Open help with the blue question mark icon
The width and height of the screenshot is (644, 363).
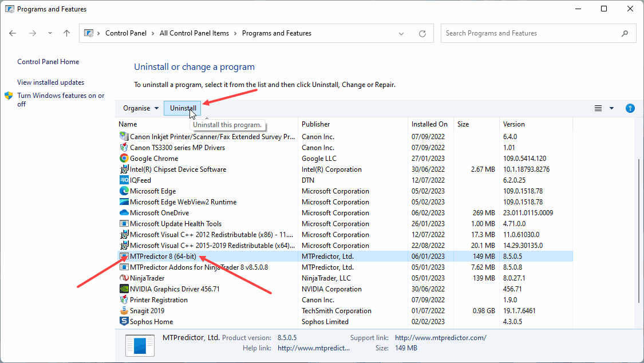[630, 108]
